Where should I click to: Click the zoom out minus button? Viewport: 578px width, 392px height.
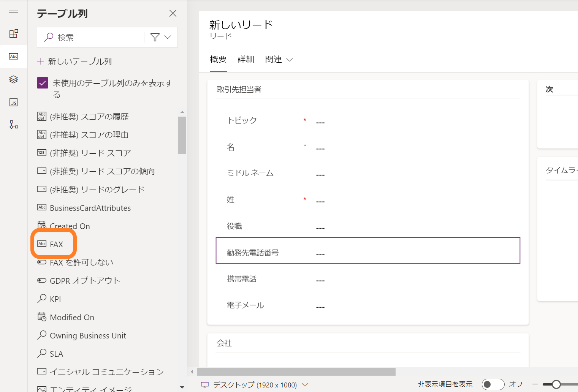tap(535, 384)
